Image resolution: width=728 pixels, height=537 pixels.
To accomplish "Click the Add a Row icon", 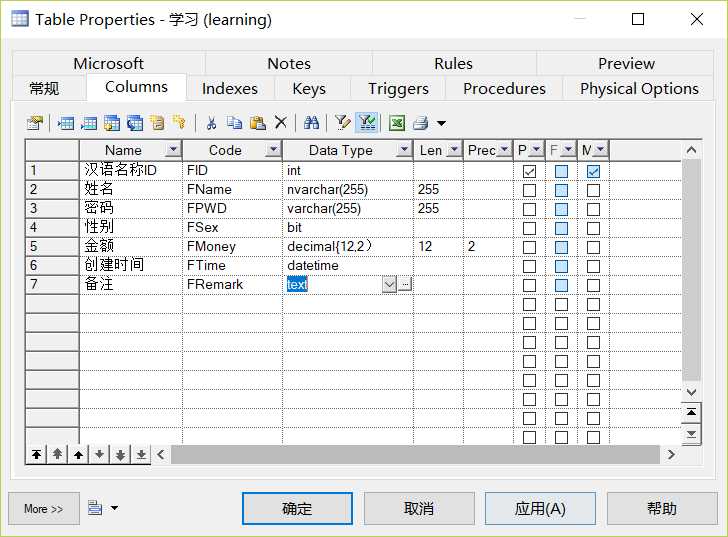I will point(89,123).
